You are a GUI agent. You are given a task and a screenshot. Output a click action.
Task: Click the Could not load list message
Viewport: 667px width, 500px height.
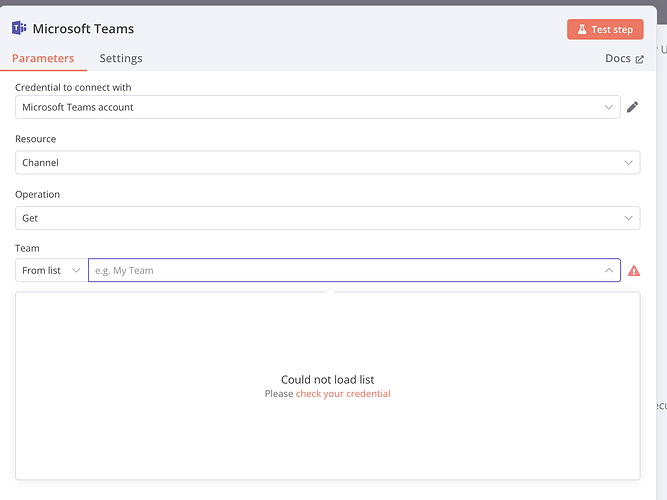coord(328,379)
